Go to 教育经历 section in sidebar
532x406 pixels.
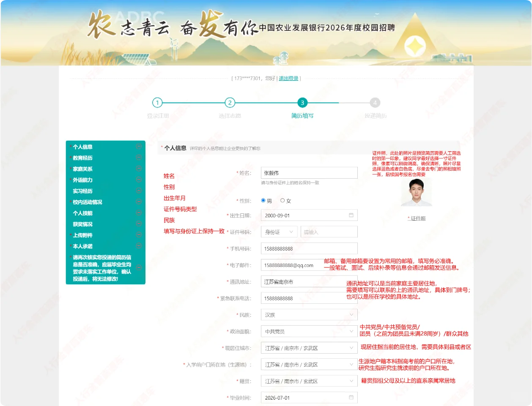82,158
